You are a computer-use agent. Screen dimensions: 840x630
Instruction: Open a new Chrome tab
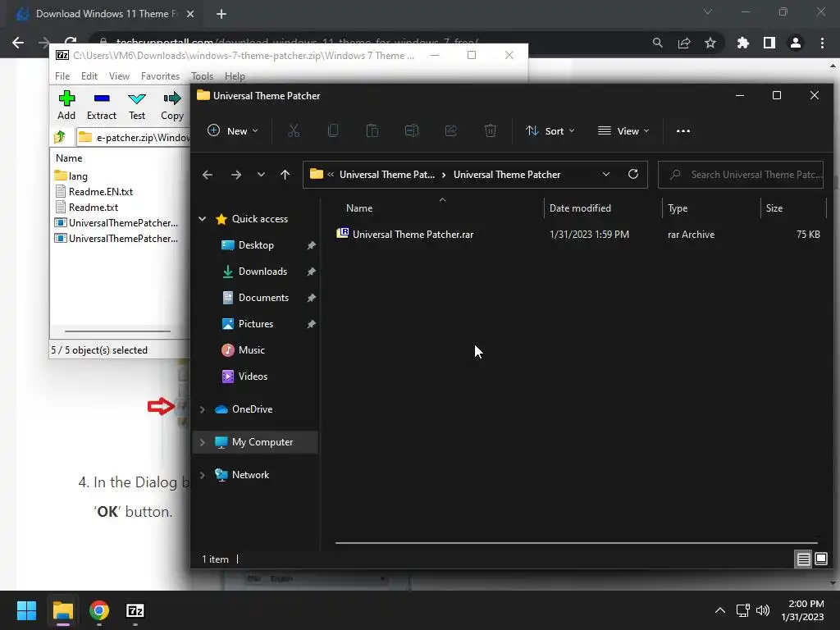(x=221, y=14)
